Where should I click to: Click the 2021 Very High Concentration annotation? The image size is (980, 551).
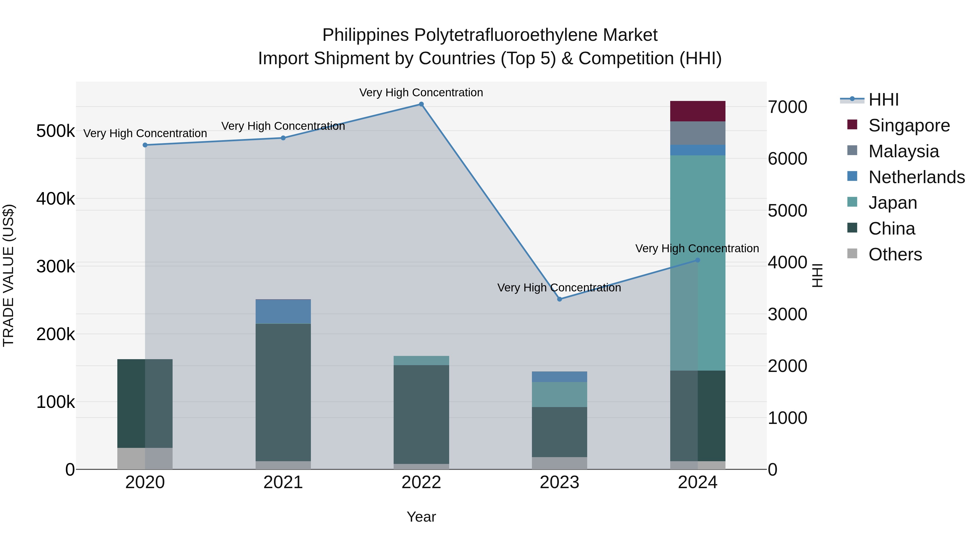[283, 126]
